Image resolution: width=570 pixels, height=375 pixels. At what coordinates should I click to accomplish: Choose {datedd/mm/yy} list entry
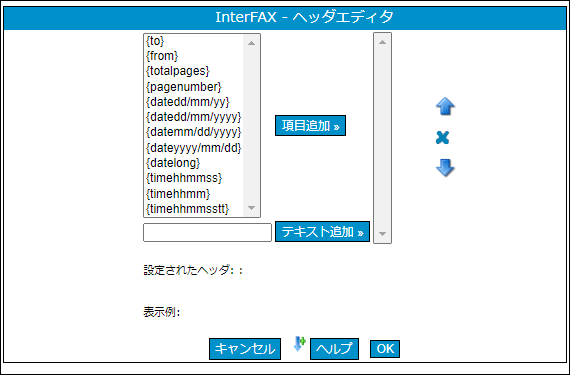[x=193, y=102]
